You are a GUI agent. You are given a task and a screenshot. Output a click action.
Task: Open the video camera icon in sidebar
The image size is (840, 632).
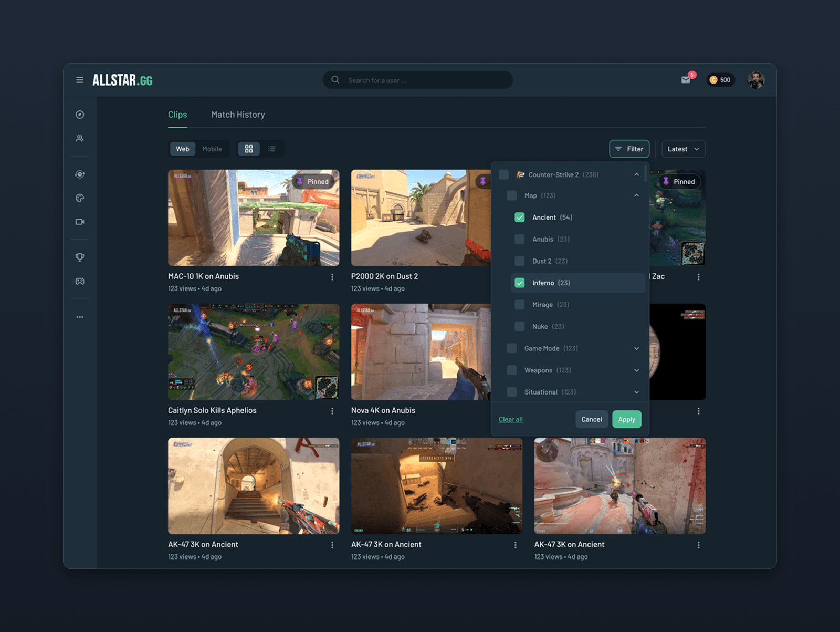point(80,222)
